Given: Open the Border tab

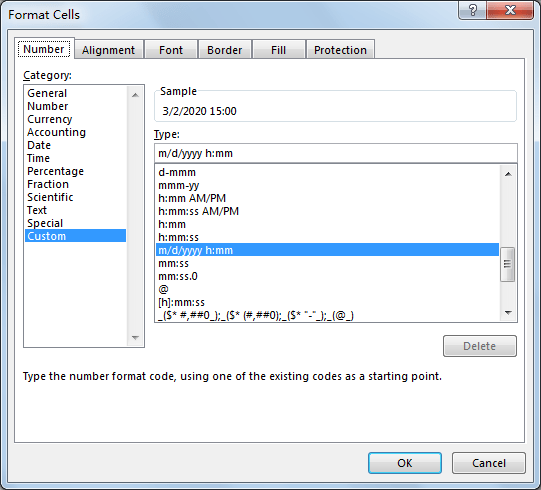Looking at the screenshot, I should 225,50.
